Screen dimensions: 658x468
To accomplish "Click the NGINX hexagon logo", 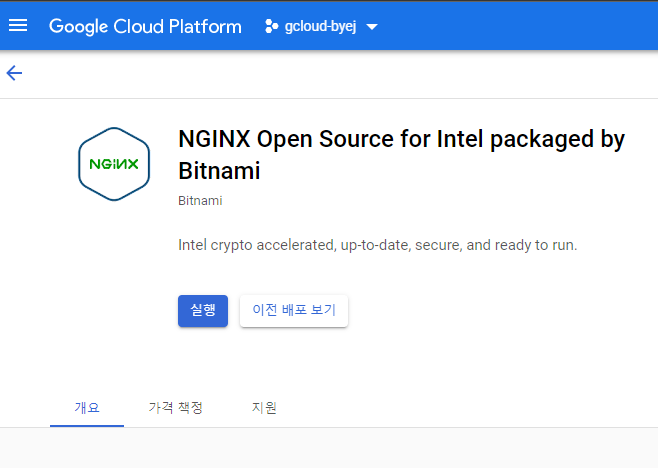I will click(x=114, y=164).
